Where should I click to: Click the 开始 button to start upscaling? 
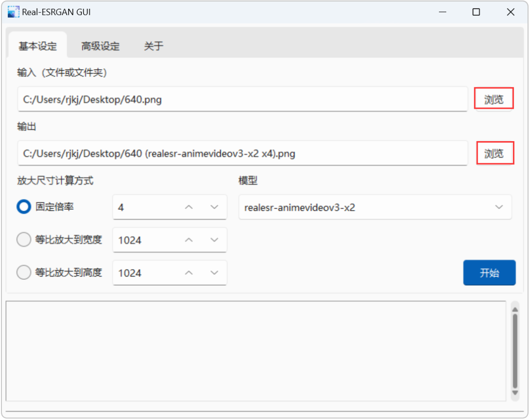[489, 272]
